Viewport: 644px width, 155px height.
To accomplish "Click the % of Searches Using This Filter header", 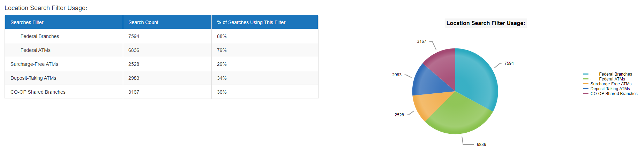I will [x=265, y=22].
